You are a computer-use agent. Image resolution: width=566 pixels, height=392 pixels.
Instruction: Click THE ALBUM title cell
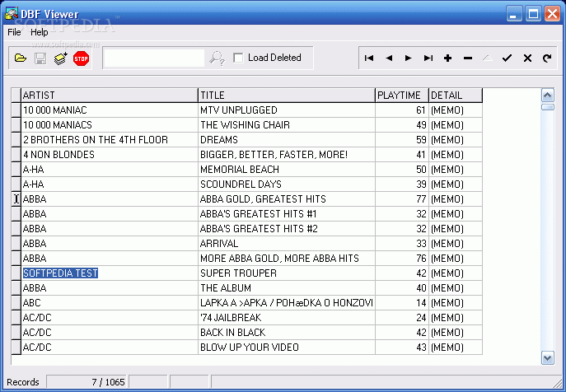pyautogui.click(x=287, y=287)
